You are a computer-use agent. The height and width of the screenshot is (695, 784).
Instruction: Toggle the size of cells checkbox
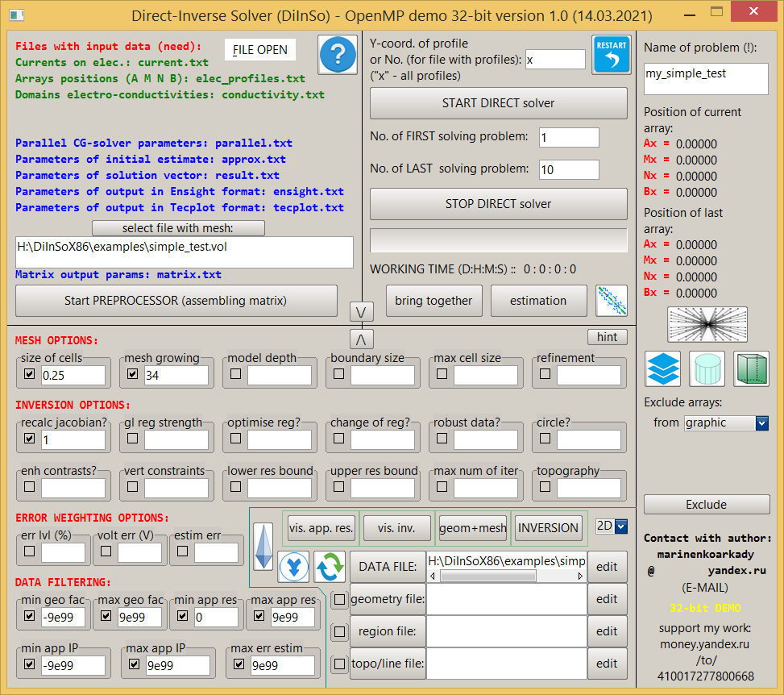coord(30,374)
